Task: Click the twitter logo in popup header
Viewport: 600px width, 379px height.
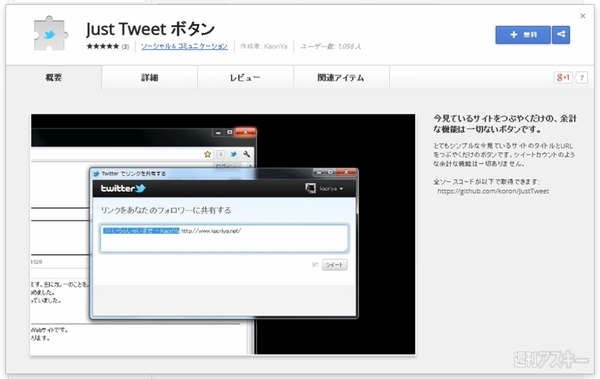Action: 123,188
